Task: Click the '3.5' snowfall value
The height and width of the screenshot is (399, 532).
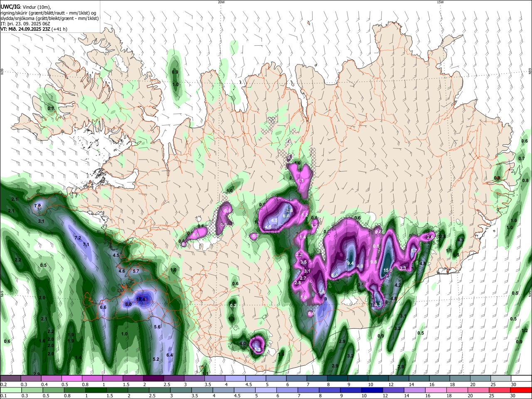Action: point(303,262)
